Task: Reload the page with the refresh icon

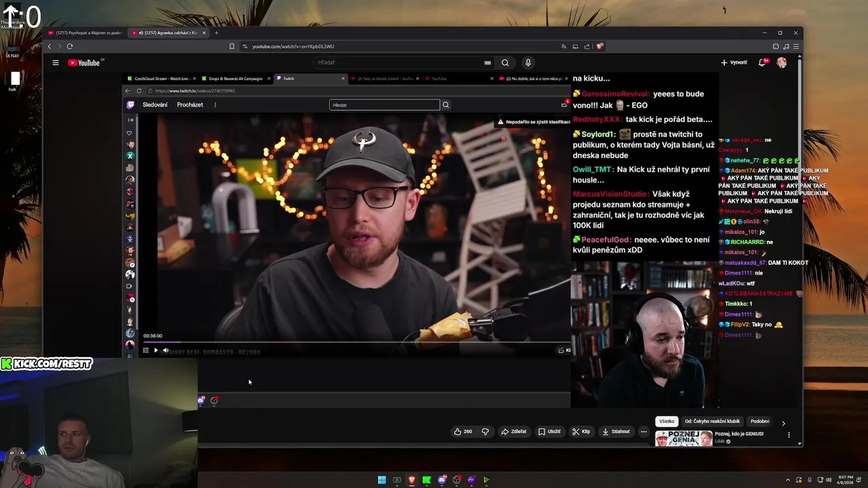Action: pos(69,46)
